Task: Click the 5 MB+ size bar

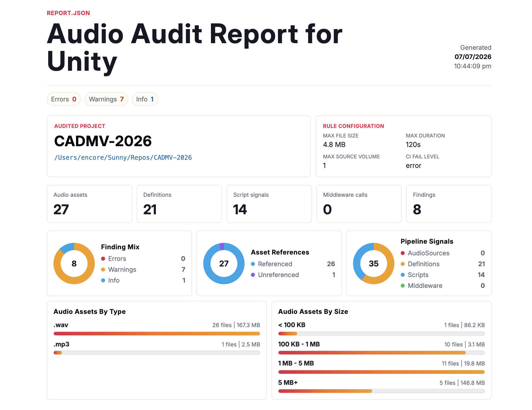Action: coord(381,391)
